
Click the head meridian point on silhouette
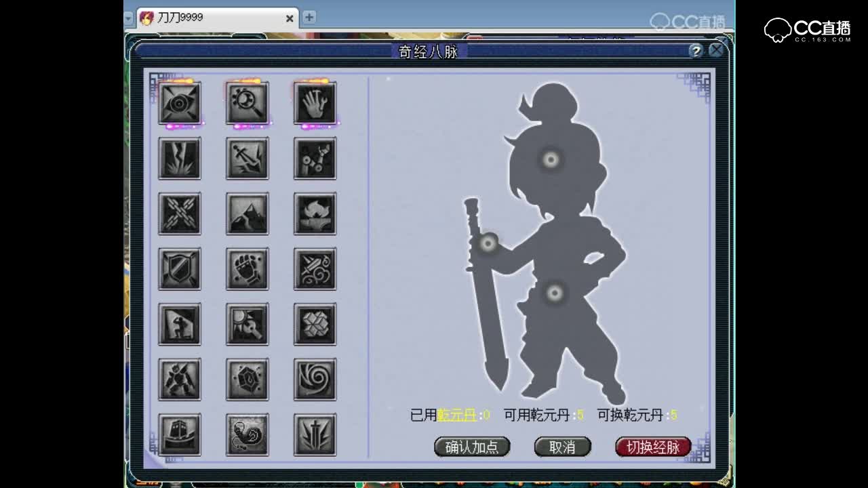point(551,160)
